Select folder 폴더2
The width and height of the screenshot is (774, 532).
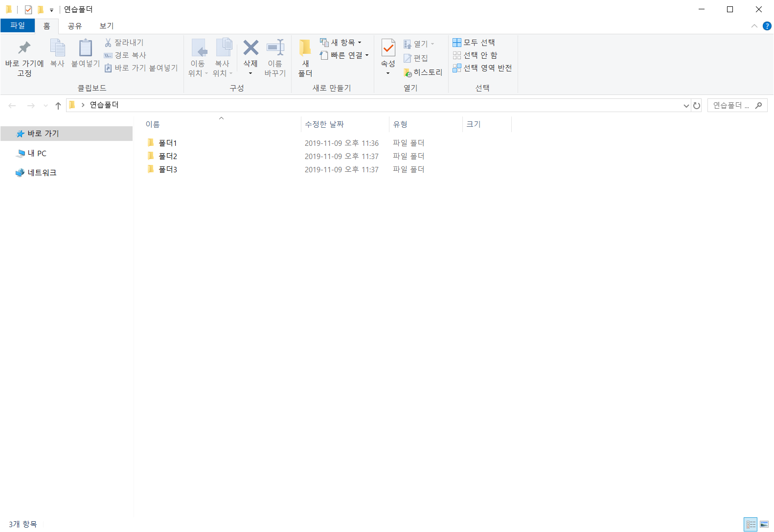point(168,156)
